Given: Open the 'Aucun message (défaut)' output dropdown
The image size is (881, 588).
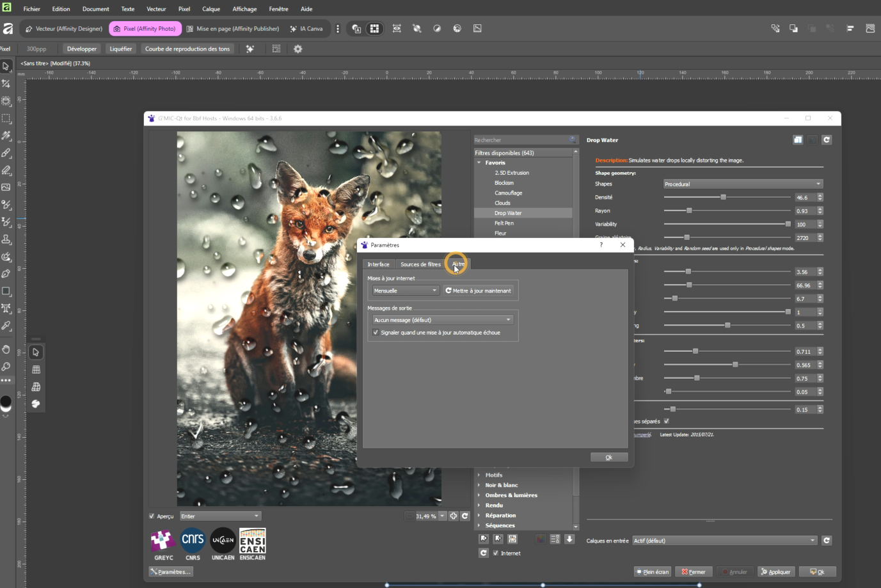Looking at the screenshot, I should coord(443,320).
